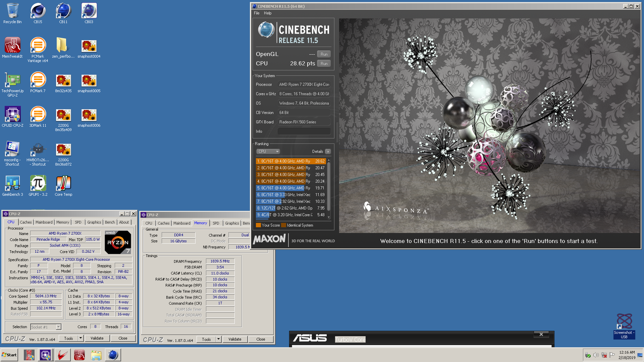Click the Identical System color swatch
This screenshot has width=644, height=362.
283,225
